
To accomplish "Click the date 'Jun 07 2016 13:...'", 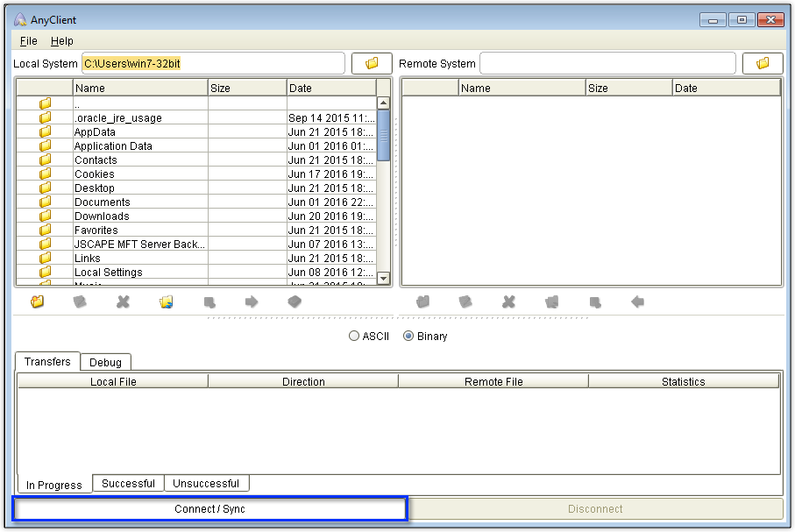I will [331, 244].
